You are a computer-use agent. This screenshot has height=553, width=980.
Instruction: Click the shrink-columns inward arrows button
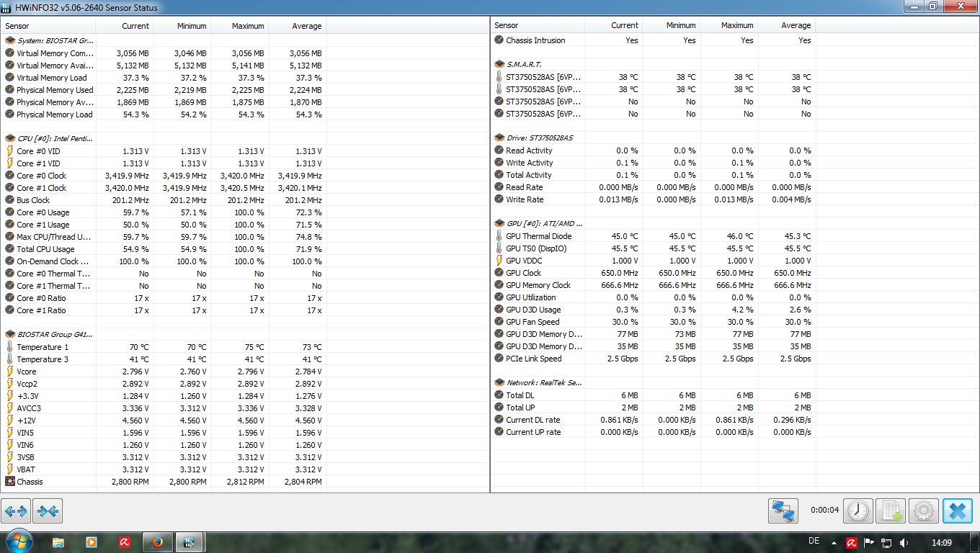(48, 511)
